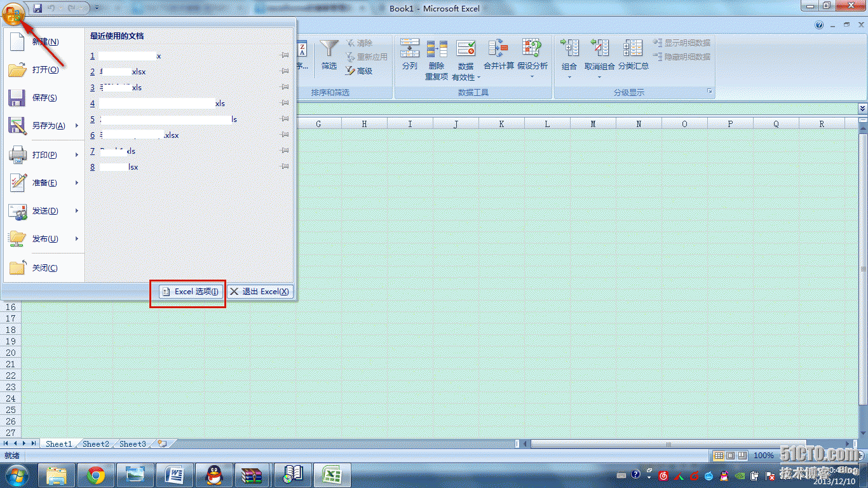
Task: Click the insert worksheet tab icon
Action: [x=161, y=444]
